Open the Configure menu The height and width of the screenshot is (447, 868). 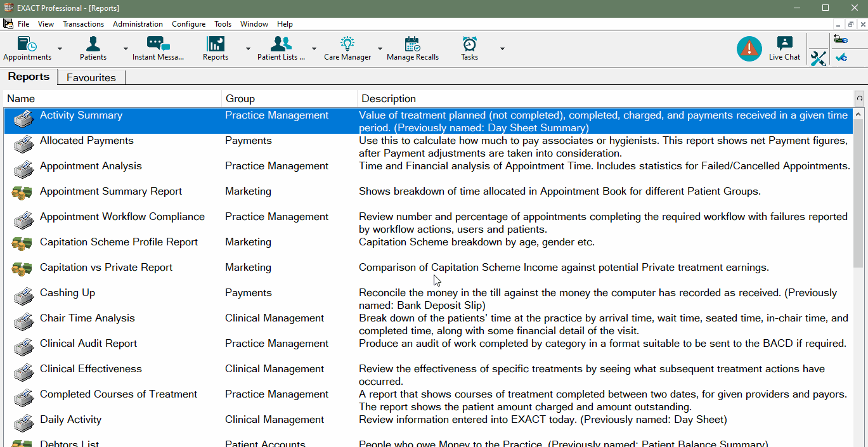[188, 24]
